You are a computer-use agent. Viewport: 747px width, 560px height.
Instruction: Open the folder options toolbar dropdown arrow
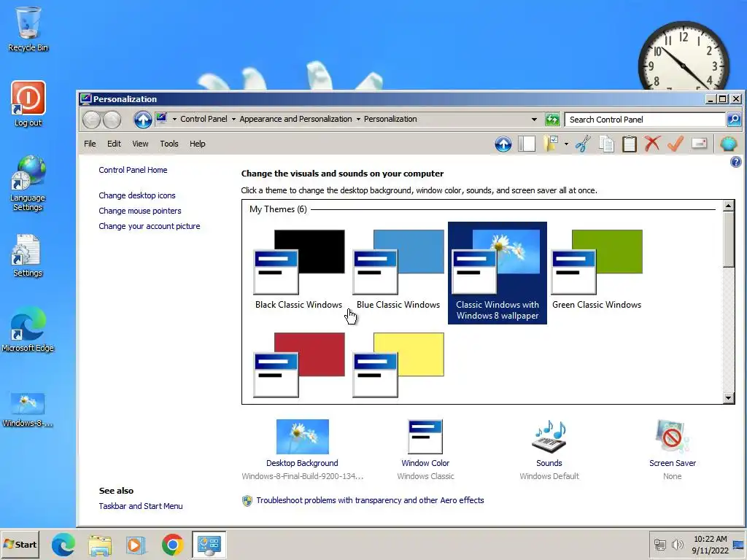(x=566, y=144)
